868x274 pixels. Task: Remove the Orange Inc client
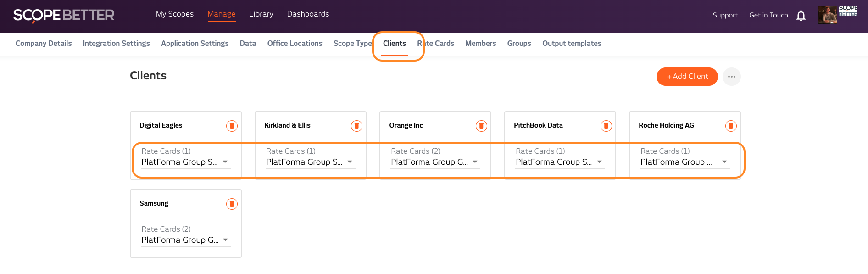coord(481,126)
